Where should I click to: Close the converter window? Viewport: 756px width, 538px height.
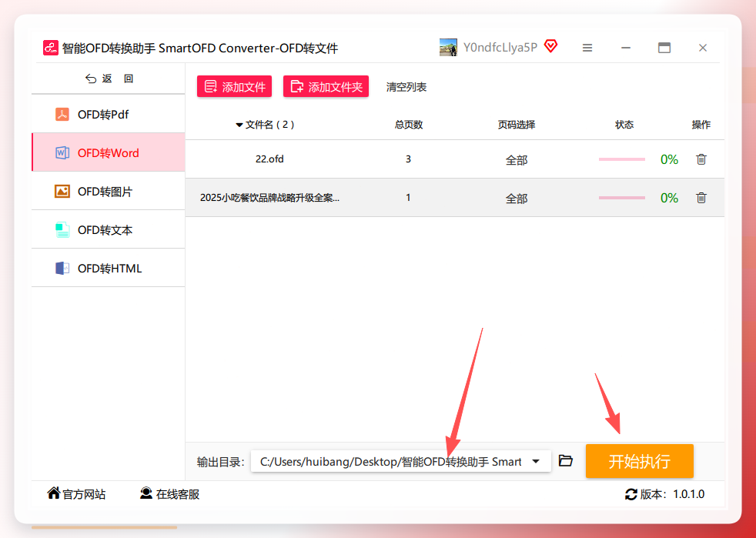[x=703, y=48]
